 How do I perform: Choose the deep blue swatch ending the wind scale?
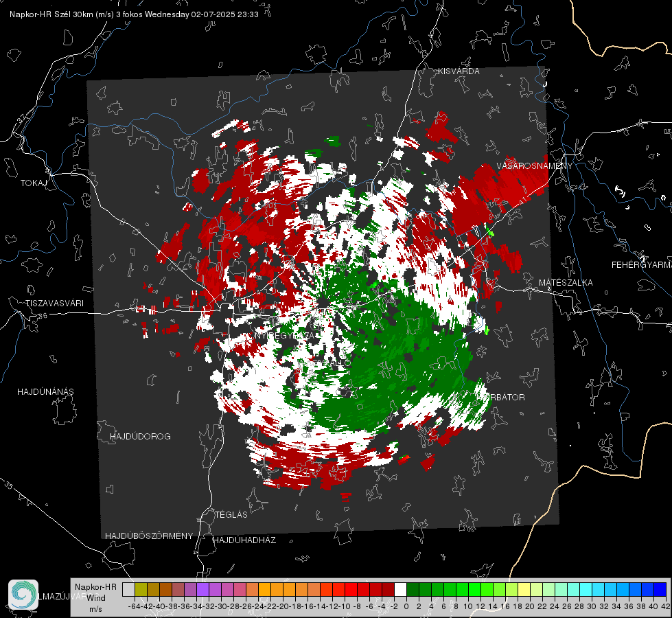click(x=660, y=589)
